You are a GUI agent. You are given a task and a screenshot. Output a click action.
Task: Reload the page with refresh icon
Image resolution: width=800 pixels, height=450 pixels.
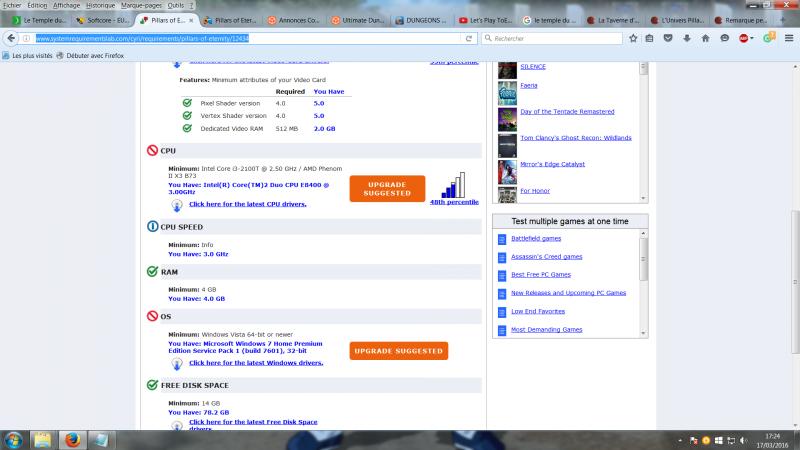coord(469,38)
